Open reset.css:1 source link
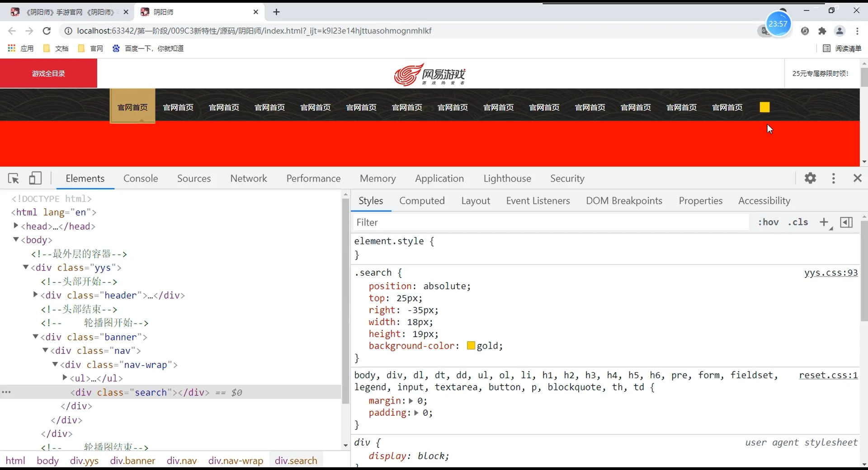The width and height of the screenshot is (868, 470). (828, 376)
